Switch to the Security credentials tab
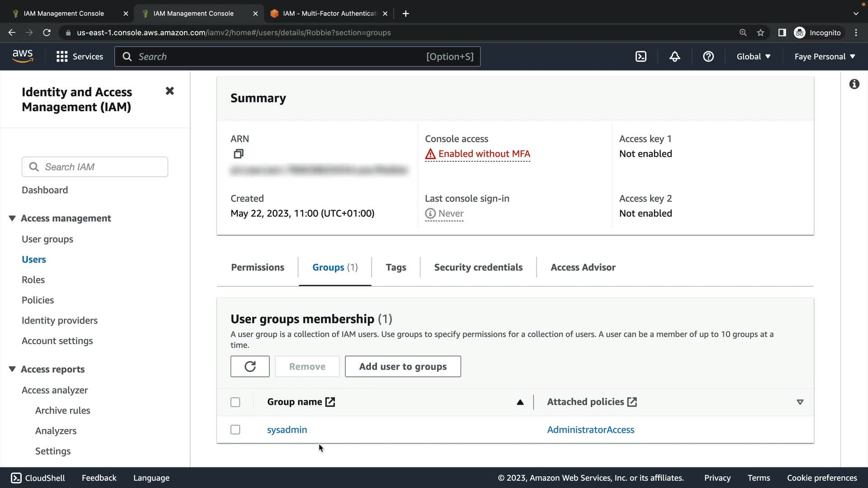Screen dimensions: 868x488 478,267
